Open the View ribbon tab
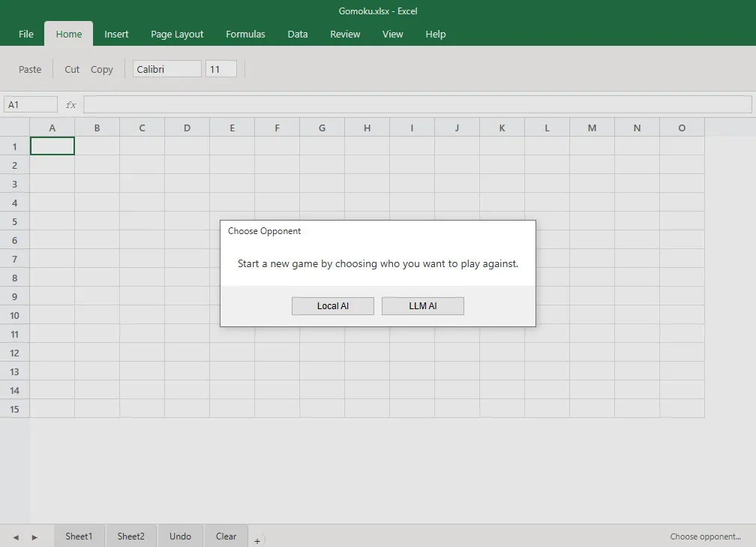 [392, 35]
